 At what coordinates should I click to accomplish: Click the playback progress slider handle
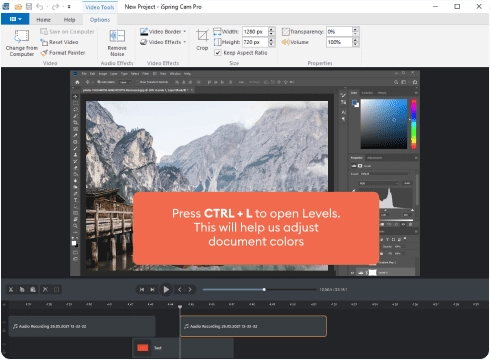264,289
